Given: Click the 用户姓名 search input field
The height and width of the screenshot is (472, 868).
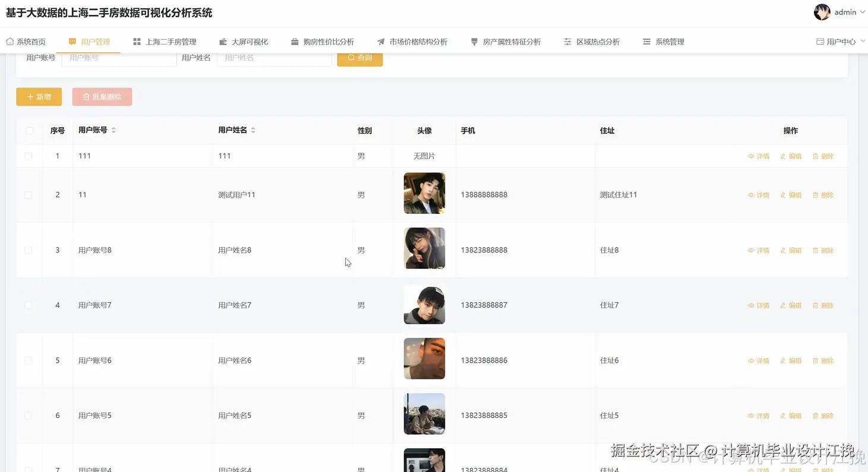Looking at the screenshot, I should point(273,58).
